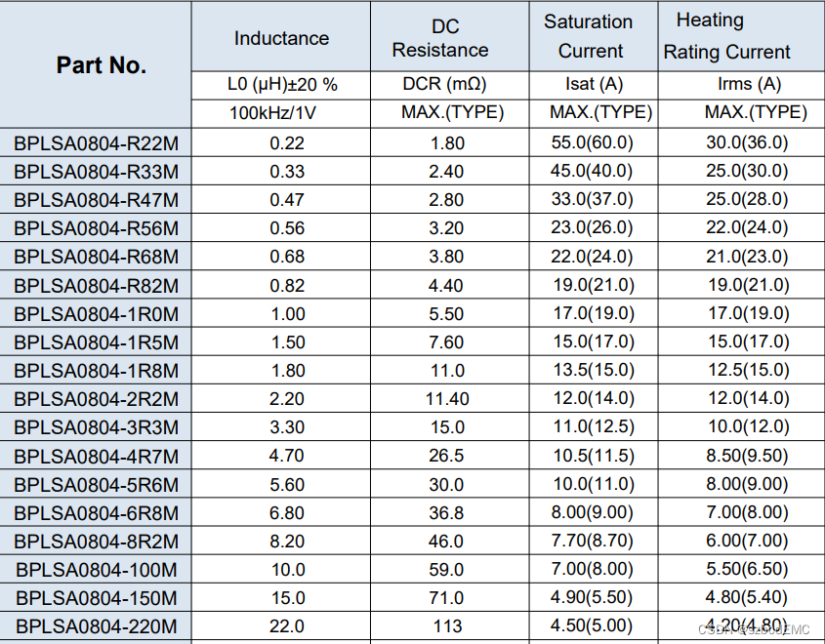Select saturation current 7.70(8.70)
The image size is (825, 644).
(592, 541)
